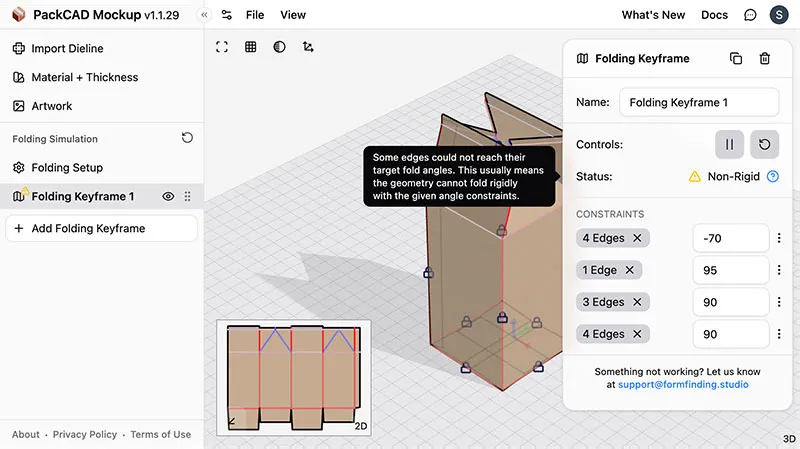The height and width of the screenshot is (449, 800).
Task: Click Add Folding Keyframe button
Action: click(x=102, y=228)
